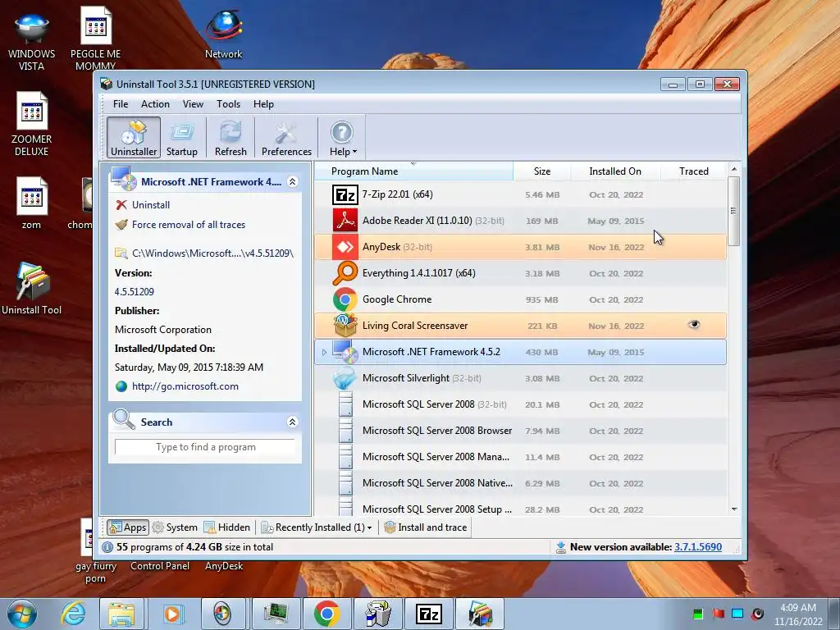This screenshot has height=630, width=840.
Task: Collapse the Search panel
Action: click(x=293, y=422)
